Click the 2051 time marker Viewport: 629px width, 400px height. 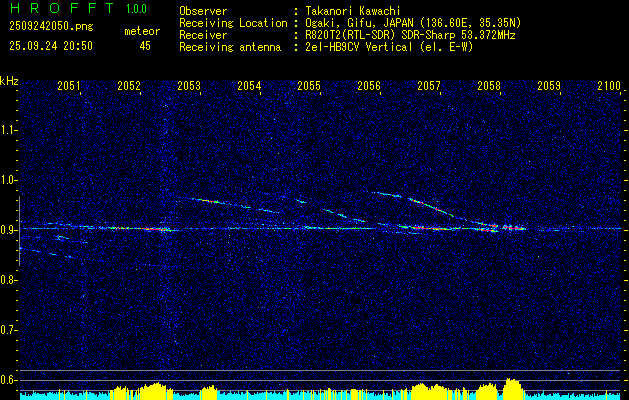point(69,86)
